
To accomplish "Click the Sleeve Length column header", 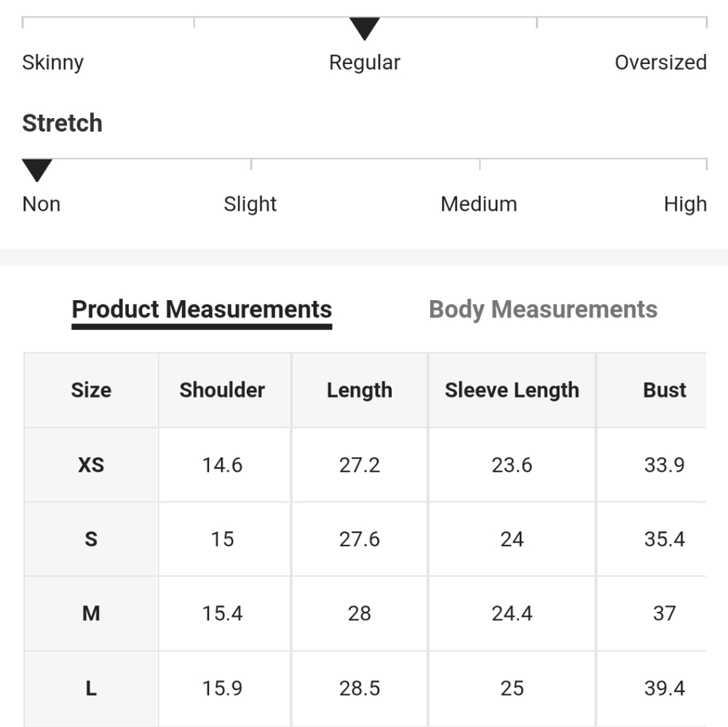I will pyautogui.click(x=512, y=390).
